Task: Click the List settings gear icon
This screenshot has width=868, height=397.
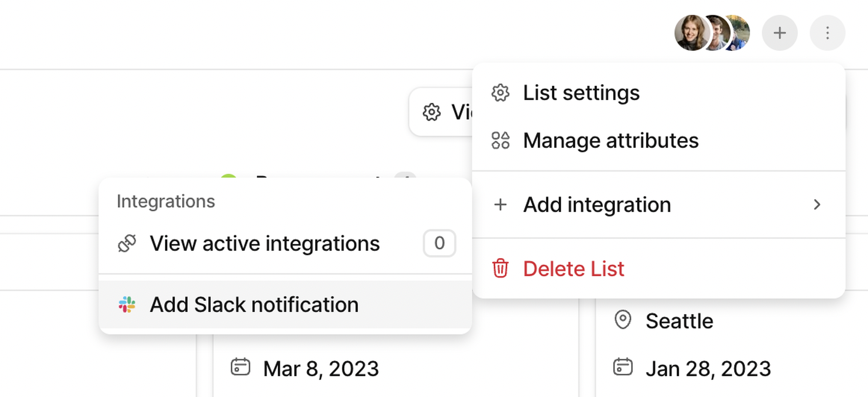Action: pos(500,93)
